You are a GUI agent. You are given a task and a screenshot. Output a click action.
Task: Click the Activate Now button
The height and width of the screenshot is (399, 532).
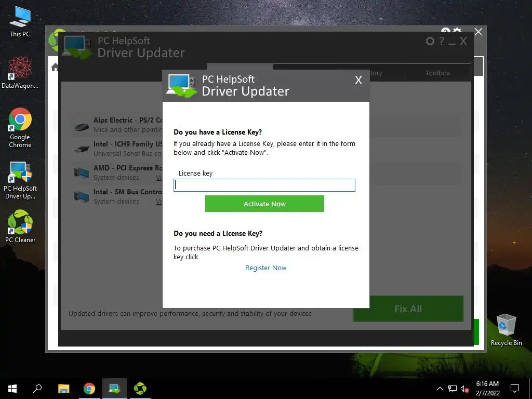click(264, 204)
